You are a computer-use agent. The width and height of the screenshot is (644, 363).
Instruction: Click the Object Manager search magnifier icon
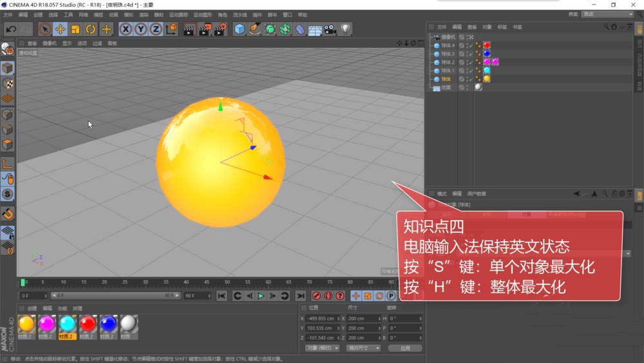click(606, 26)
